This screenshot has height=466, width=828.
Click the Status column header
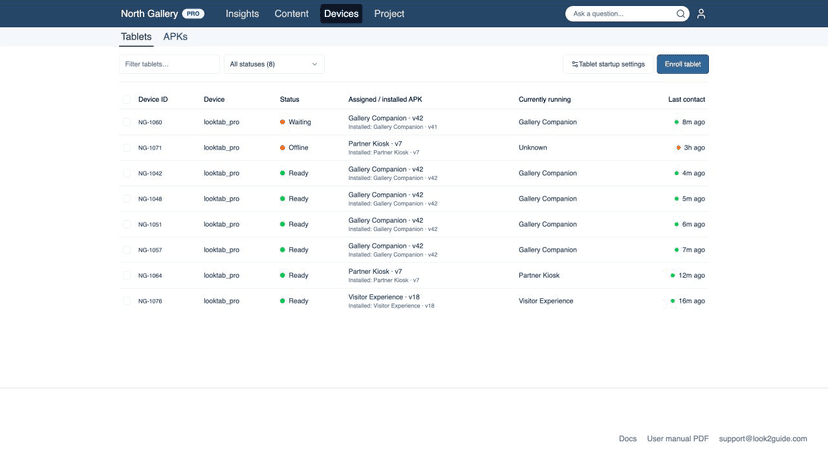289,99
